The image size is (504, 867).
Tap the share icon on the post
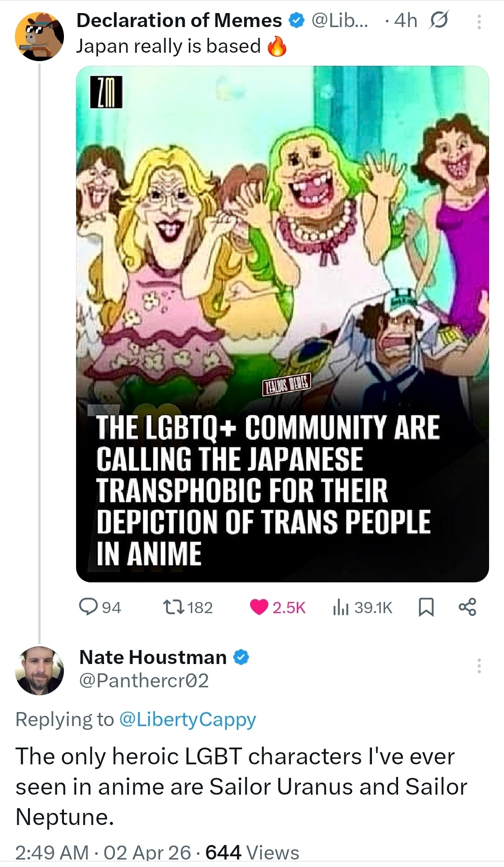(x=467, y=607)
